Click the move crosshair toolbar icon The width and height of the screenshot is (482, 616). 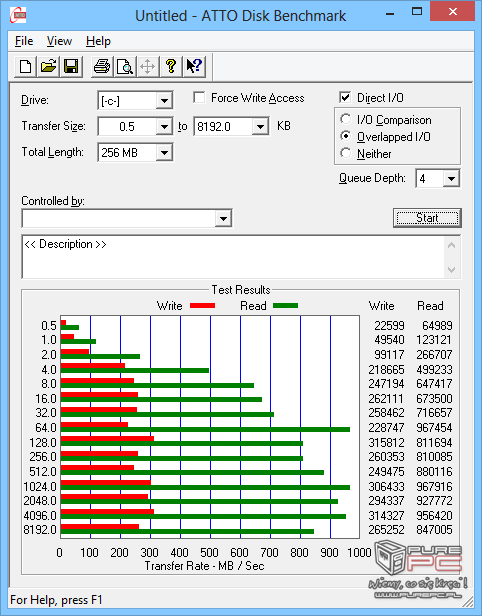tap(148, 66)
